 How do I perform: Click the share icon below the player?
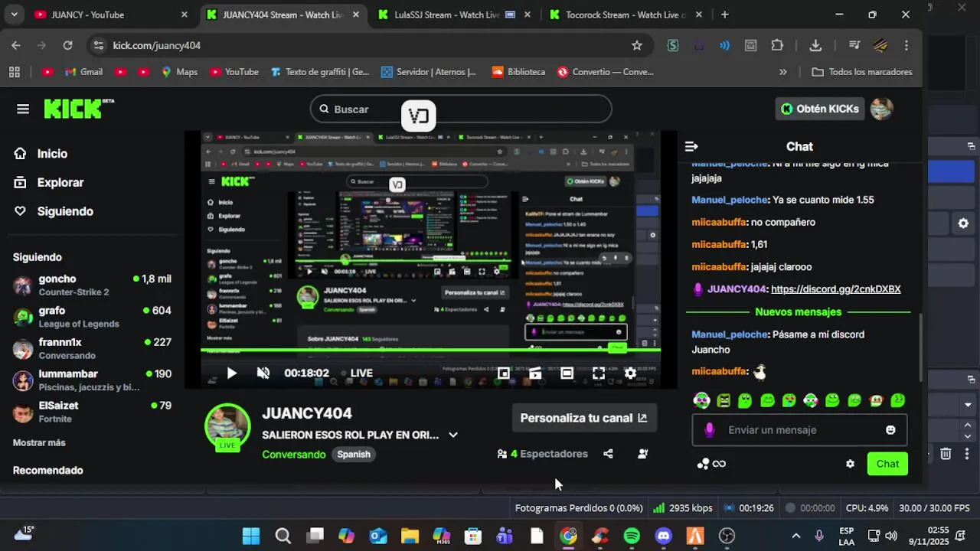point(608,454)
